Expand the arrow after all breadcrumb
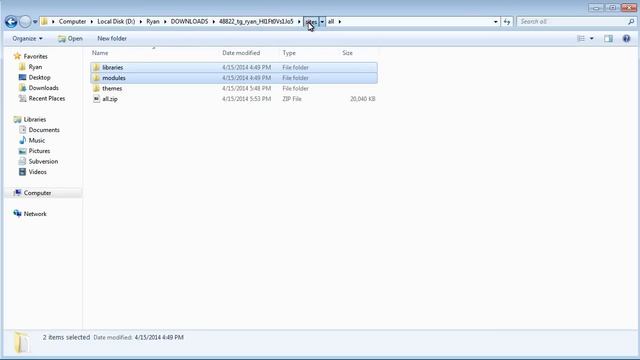640x360 pixels. 340,22
